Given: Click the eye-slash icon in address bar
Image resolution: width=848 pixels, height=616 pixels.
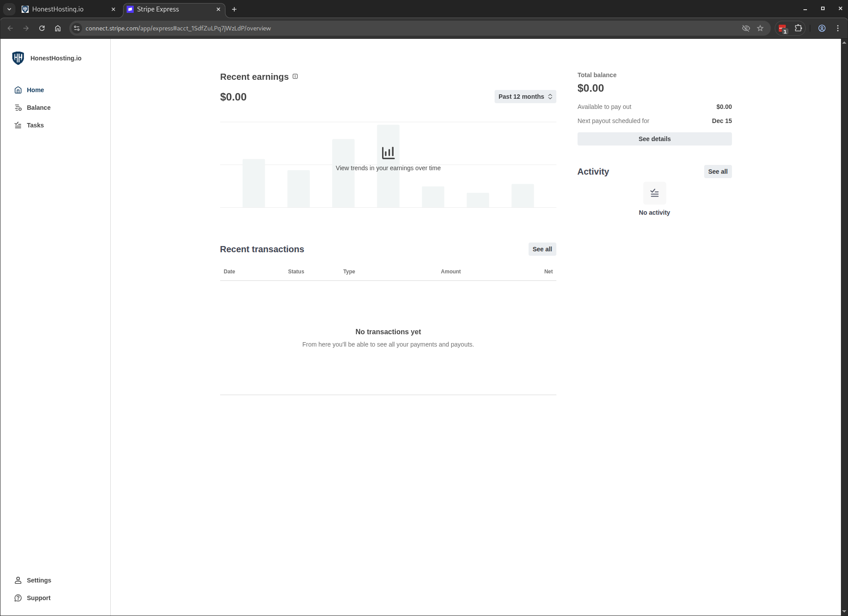Looking at the screenshot, I should 746,28.
